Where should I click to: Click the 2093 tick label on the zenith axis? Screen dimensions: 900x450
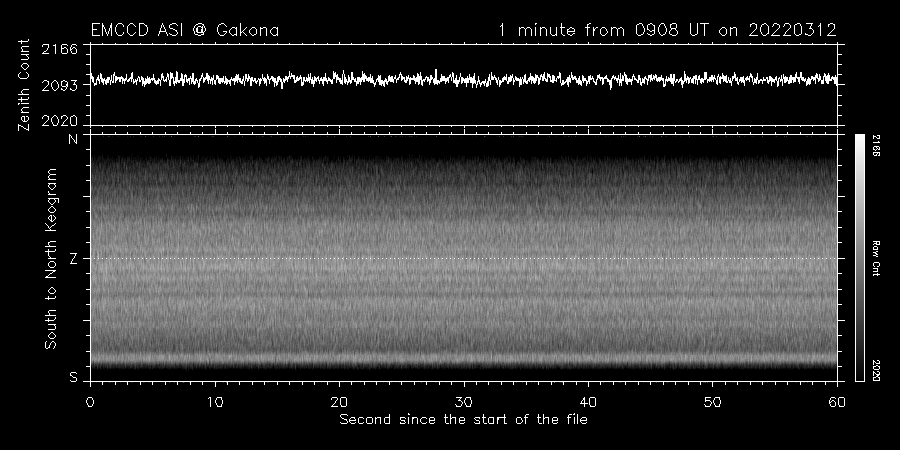click(x=60, y=86)
